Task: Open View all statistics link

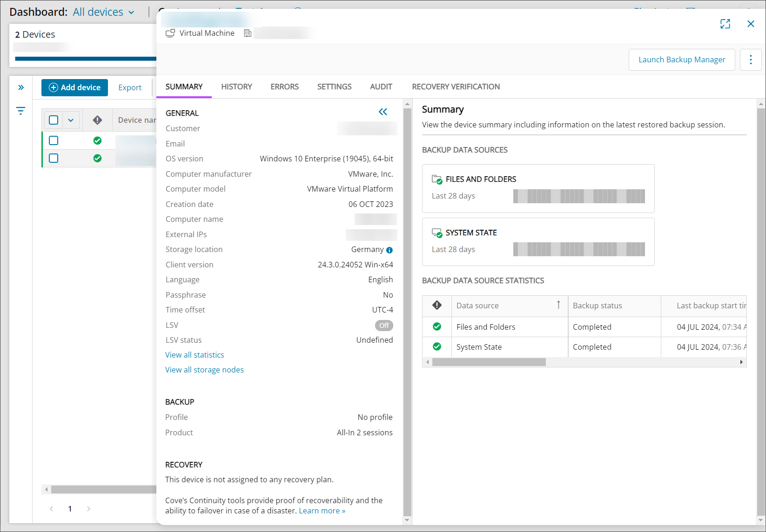Action: coord(195,355)
